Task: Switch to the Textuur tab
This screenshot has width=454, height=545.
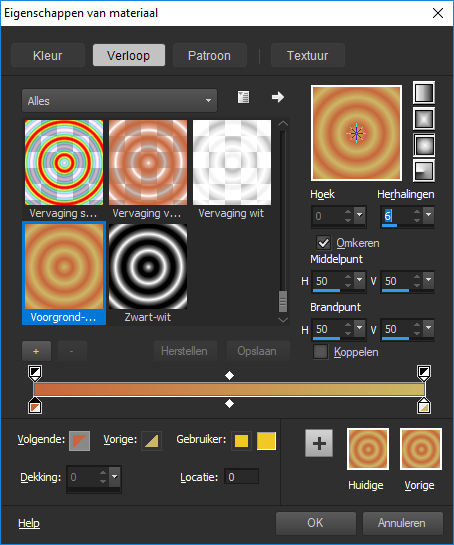Action: click(x=308, y=56)
